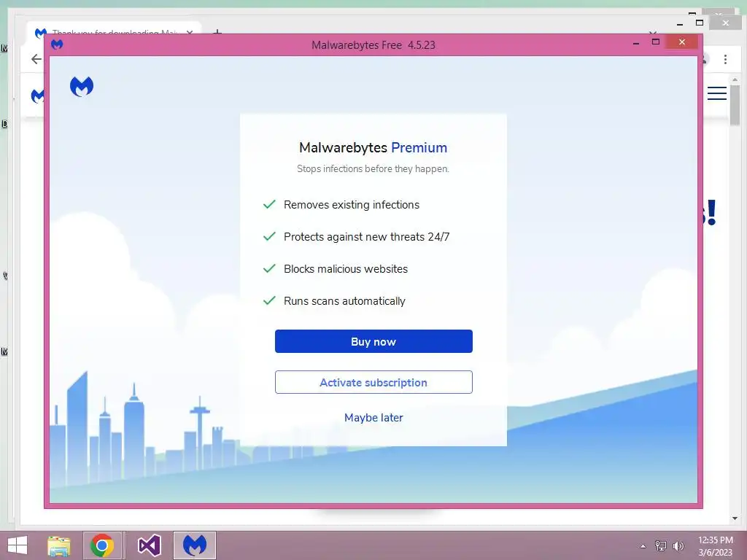Viewport: 747px width, 560px height.
Task: Open hamburger menu on the web page
Action: point(716,93)
